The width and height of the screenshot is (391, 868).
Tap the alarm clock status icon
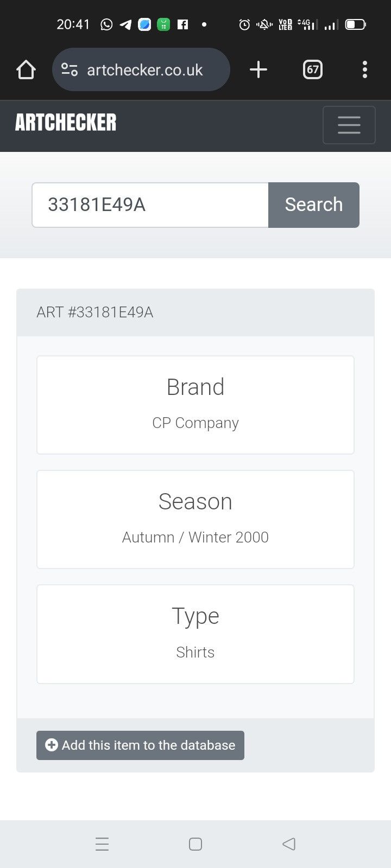[244, 24]
